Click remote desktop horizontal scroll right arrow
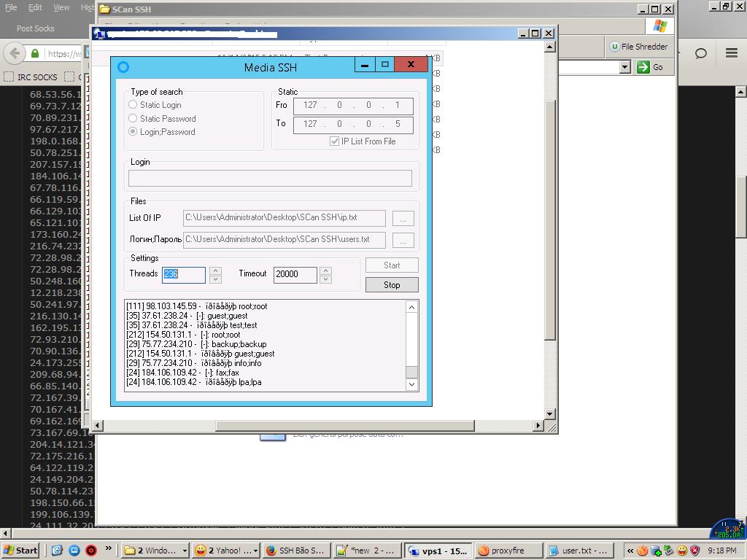 tap(538, 425)
